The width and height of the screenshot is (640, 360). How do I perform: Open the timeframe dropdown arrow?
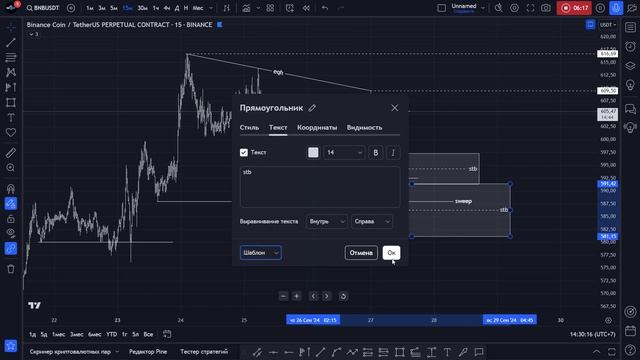click(211, 8)
